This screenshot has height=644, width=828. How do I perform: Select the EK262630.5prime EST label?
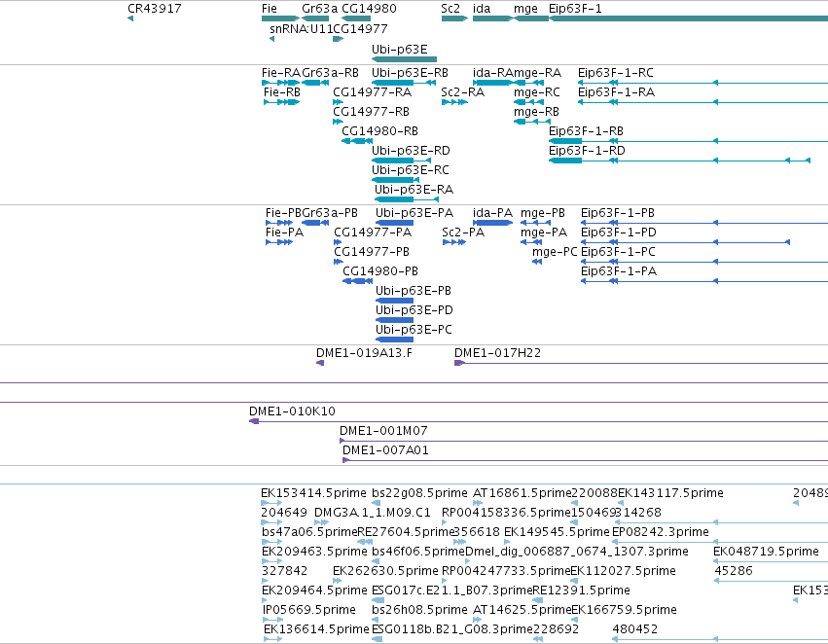[385, 571]
